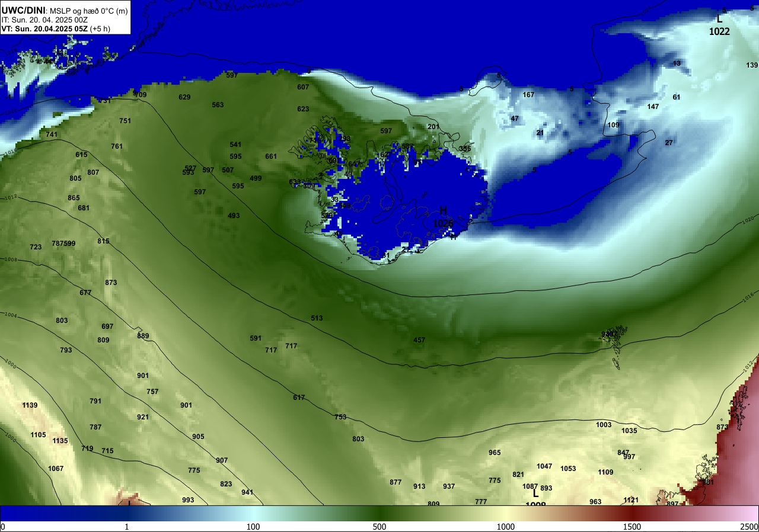This screenshot has height=532, width=759.
Task: Click the height value 1053
Action: (x=568, y=469)
